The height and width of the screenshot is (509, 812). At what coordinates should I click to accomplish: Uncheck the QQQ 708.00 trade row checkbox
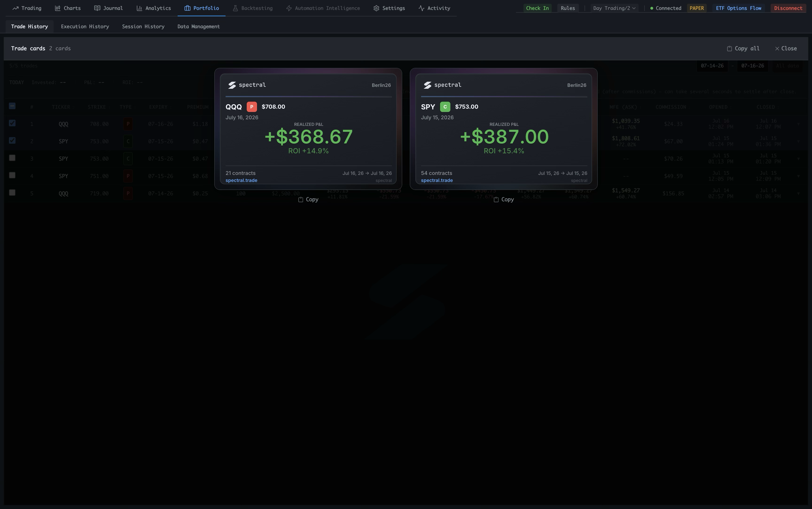12,123
